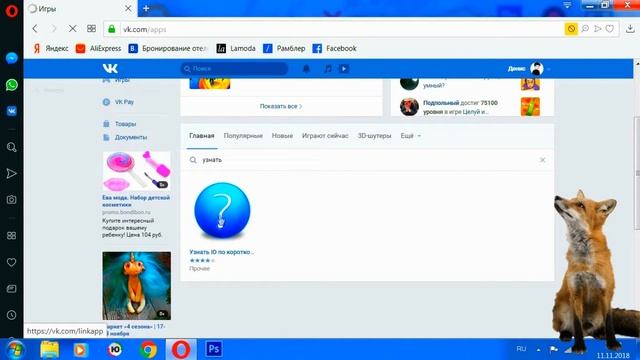Open the profile dropdown next to Денис

point(549,69)
